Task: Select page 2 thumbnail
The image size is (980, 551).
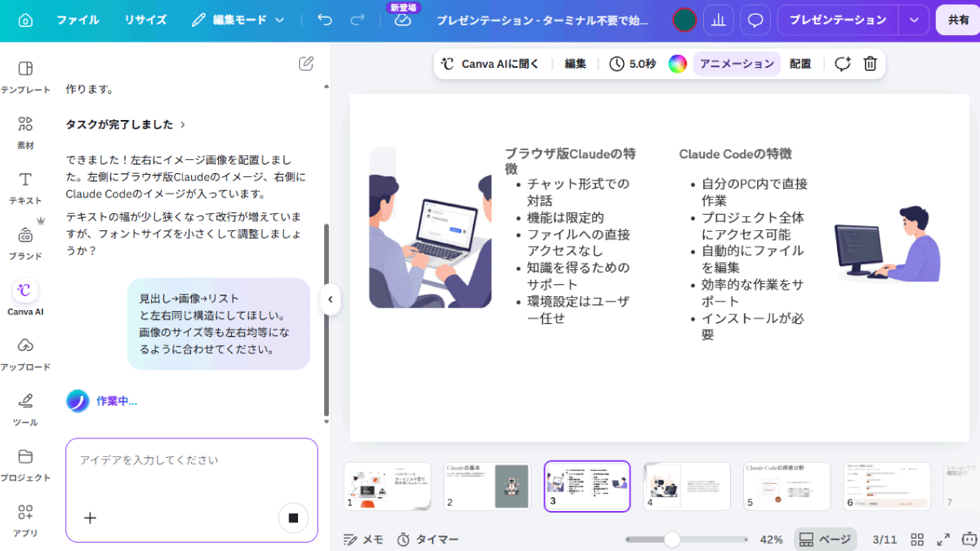Action: (x=487, y=487)
